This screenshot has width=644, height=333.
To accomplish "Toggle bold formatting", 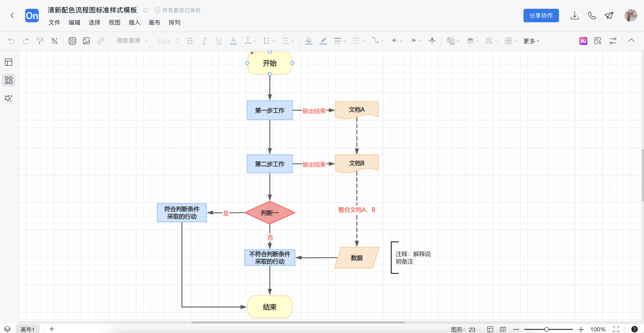I will click(190, 41).
